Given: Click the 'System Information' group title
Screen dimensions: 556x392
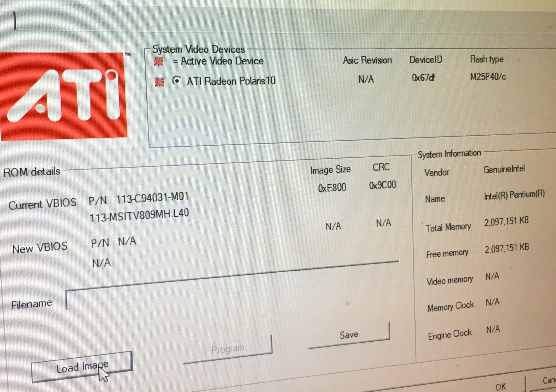Looking at the screenshot, I should point(449,154).
